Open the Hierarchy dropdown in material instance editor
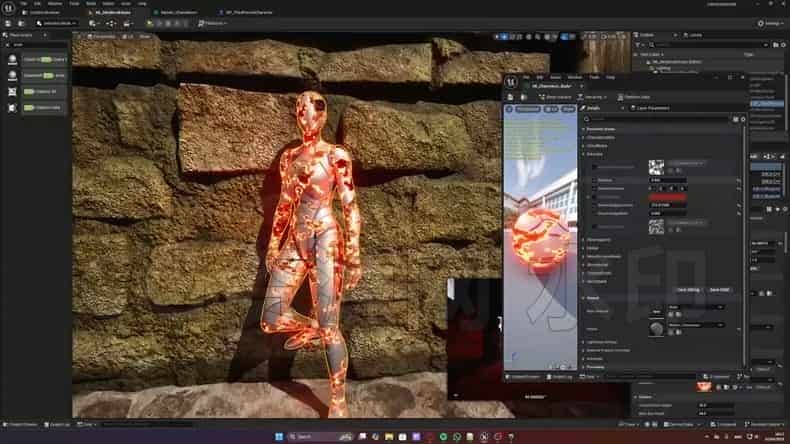The width and height of the screenshot is (790, 444). pyautogui.click(x=592, y=97)
